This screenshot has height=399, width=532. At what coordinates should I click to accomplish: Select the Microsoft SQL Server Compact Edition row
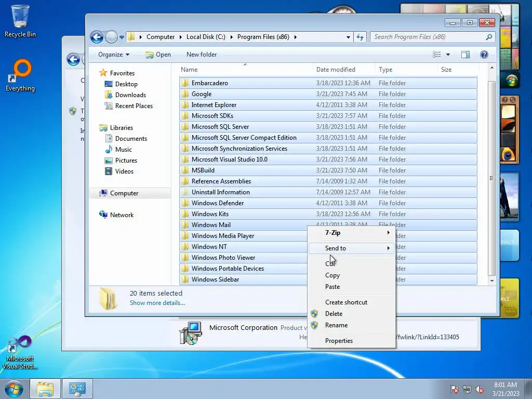[x=328, y=138]
